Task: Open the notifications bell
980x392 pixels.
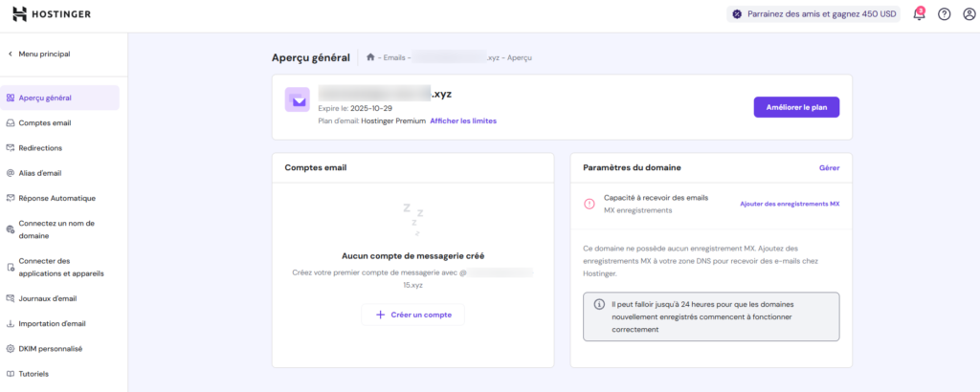Action: click(919, 14)
